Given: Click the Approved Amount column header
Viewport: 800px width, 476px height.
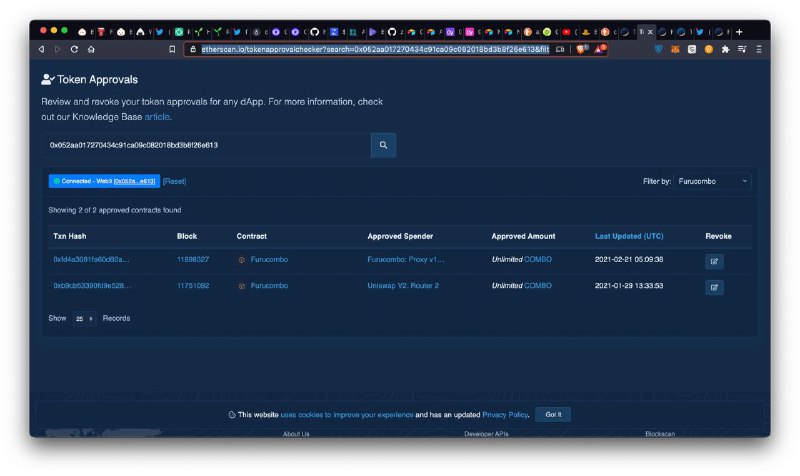Looking at the screenshot, I should (523, 236).
